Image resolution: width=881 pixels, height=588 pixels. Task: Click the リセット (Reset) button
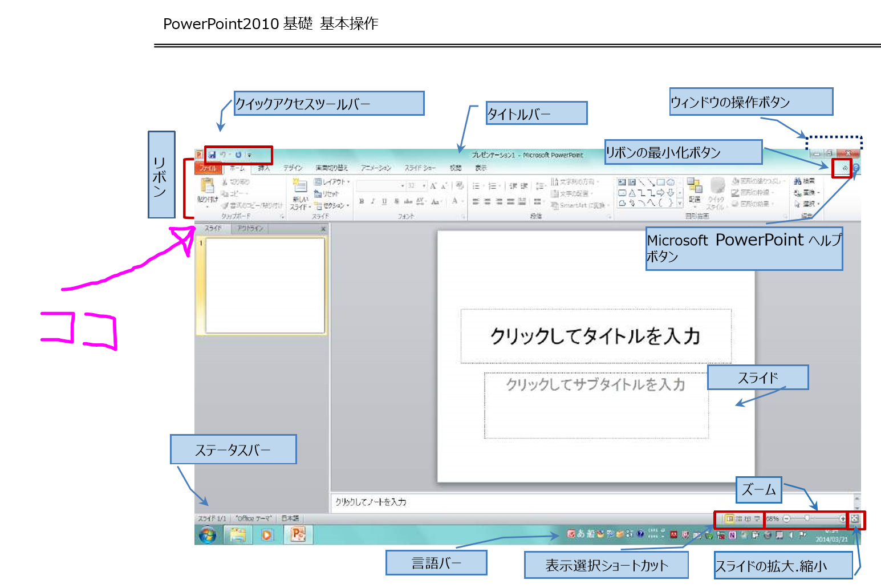(x=327, y=194)
